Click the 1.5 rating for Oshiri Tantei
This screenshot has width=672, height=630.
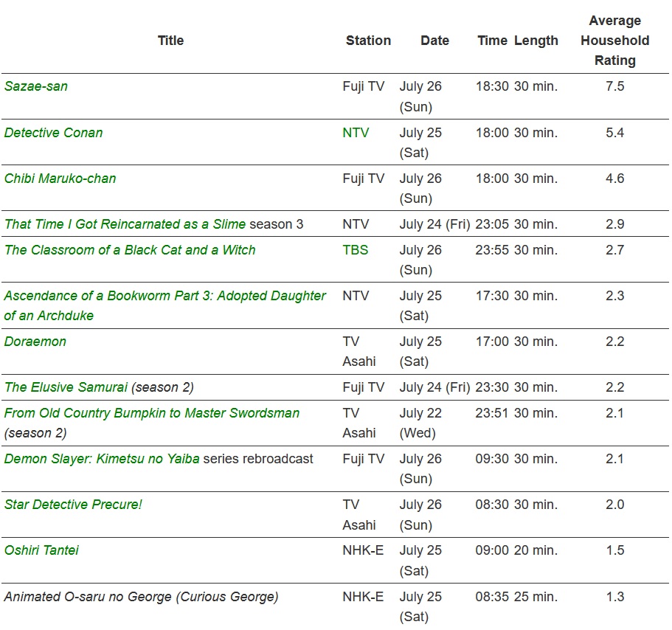coord(615,550)
